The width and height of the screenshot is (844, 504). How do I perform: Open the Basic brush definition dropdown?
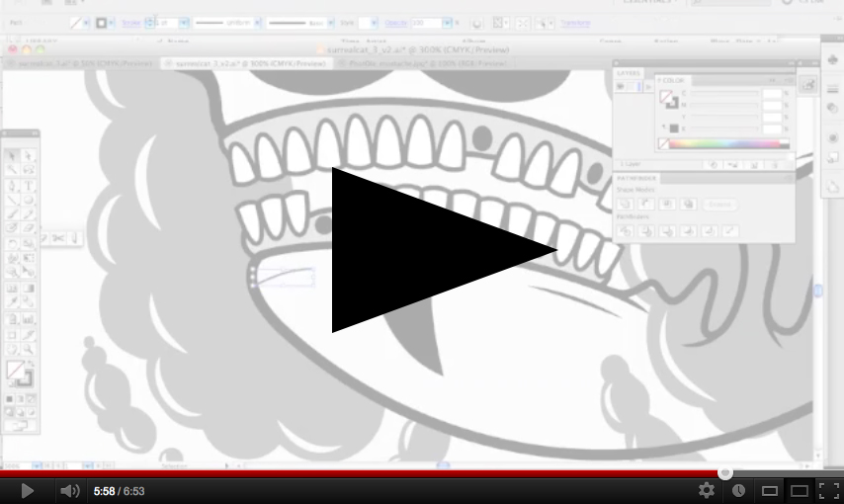pyautogui.click(x=330, y=23)
